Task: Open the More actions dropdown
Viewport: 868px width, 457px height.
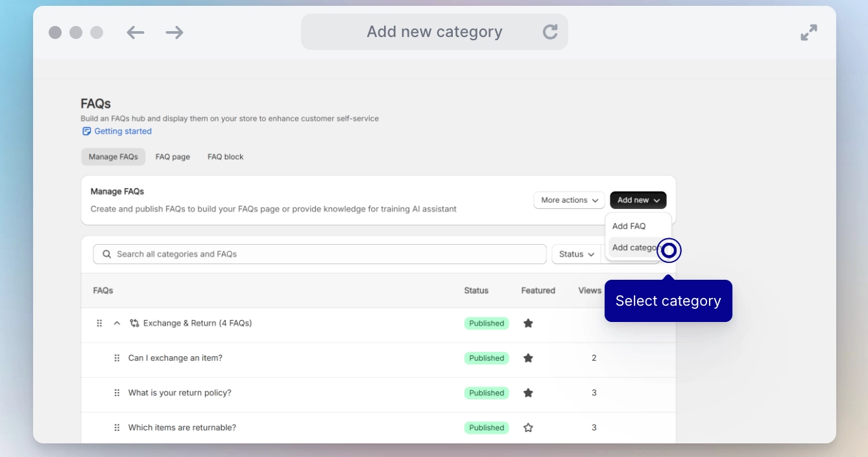Action: (568, 200)
